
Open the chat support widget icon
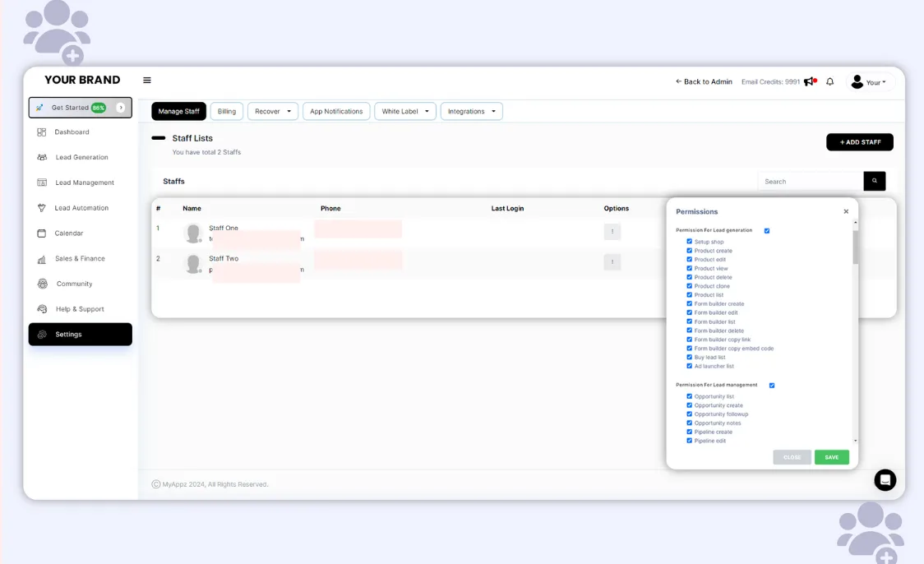(x=885, y=480)
